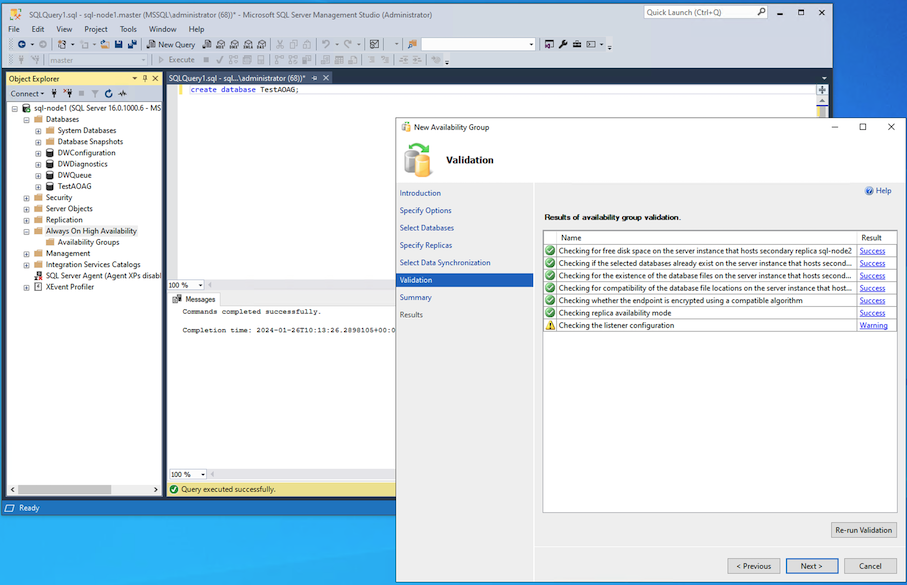Click the Re-run Validation button
This screenshot has height=585, width=907.
tap(864, 529)
